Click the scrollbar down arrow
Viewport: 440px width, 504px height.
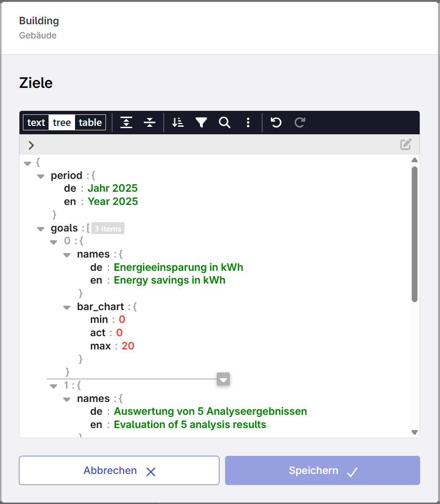(x=414, y=432)
